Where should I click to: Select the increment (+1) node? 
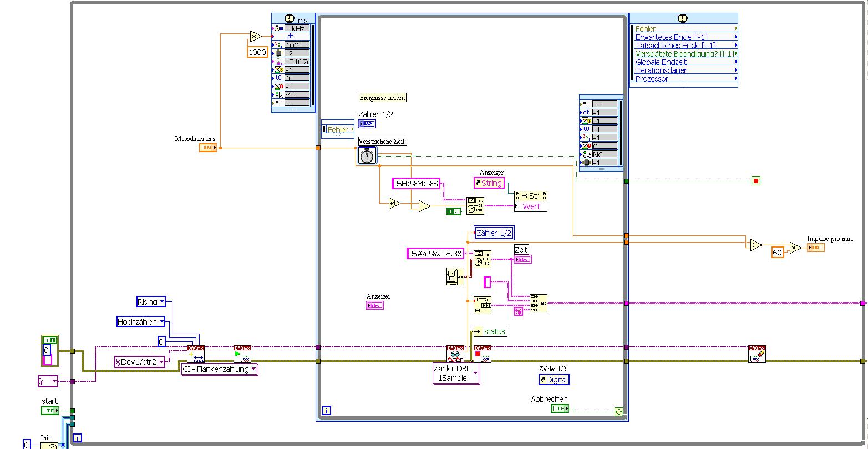(x=394, y=204)
